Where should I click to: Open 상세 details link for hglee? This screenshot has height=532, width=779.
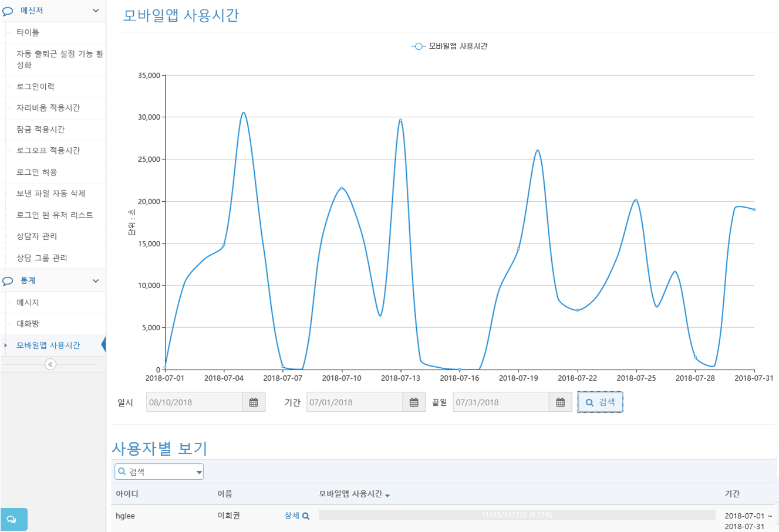[292, 516]
